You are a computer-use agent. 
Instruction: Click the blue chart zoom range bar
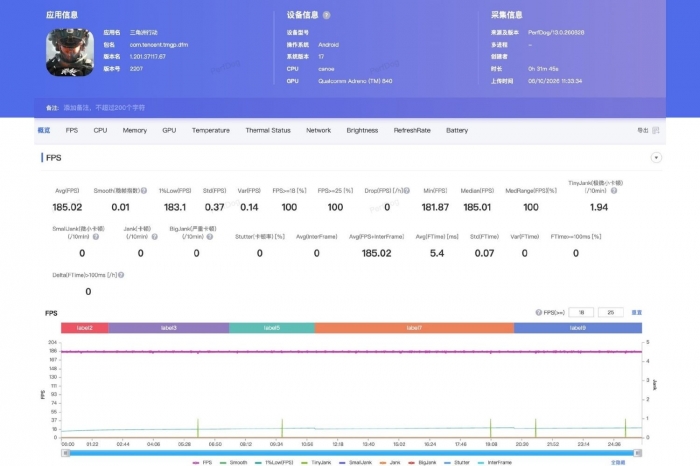351,453
